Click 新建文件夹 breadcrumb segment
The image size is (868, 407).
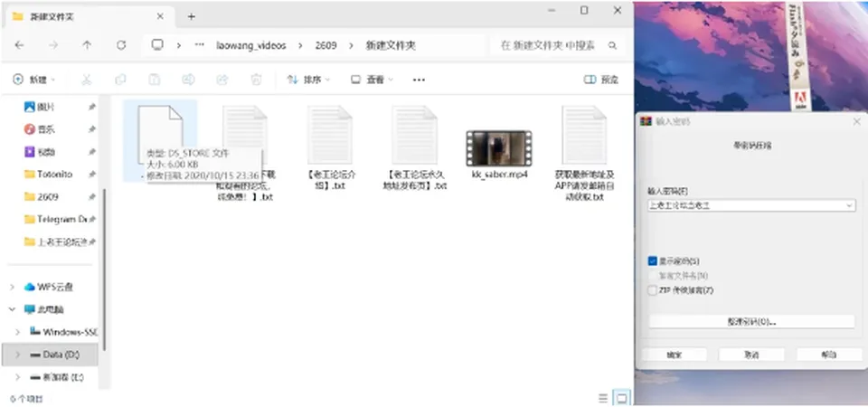coord(391,45)
